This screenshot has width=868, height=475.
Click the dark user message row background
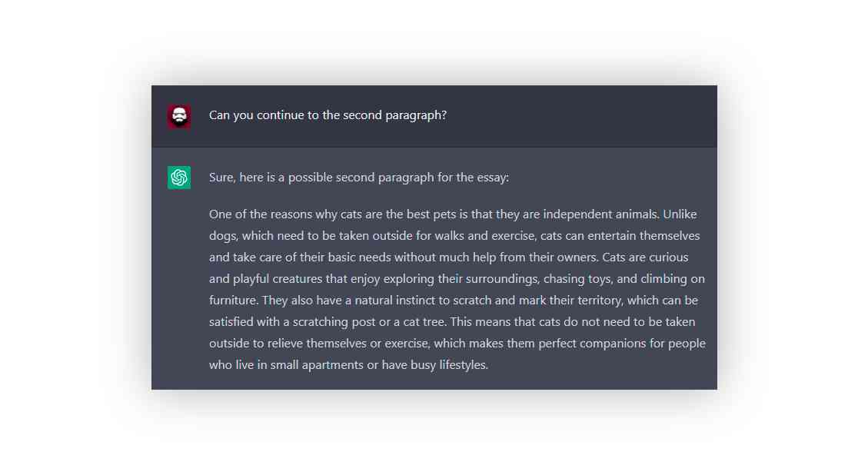434,116
